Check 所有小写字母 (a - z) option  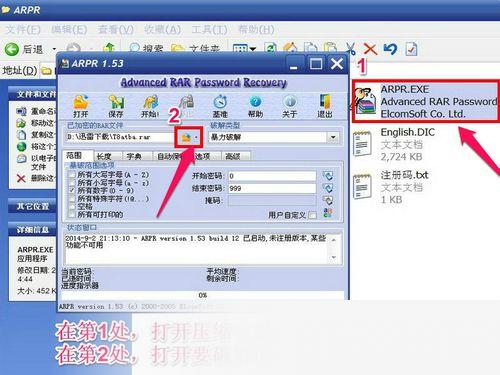click(x=72, y=182)
